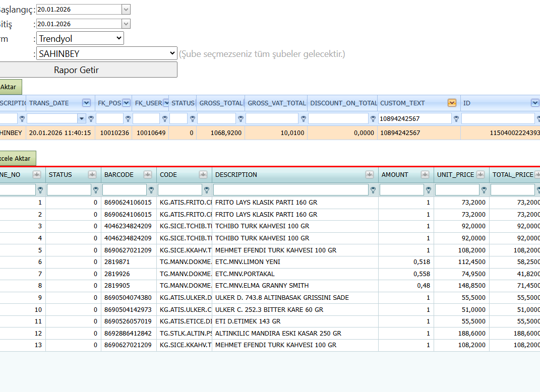Click the funnel icon for UNIT_PRICE filter
The image size is (540, 392).
point(484,190)
